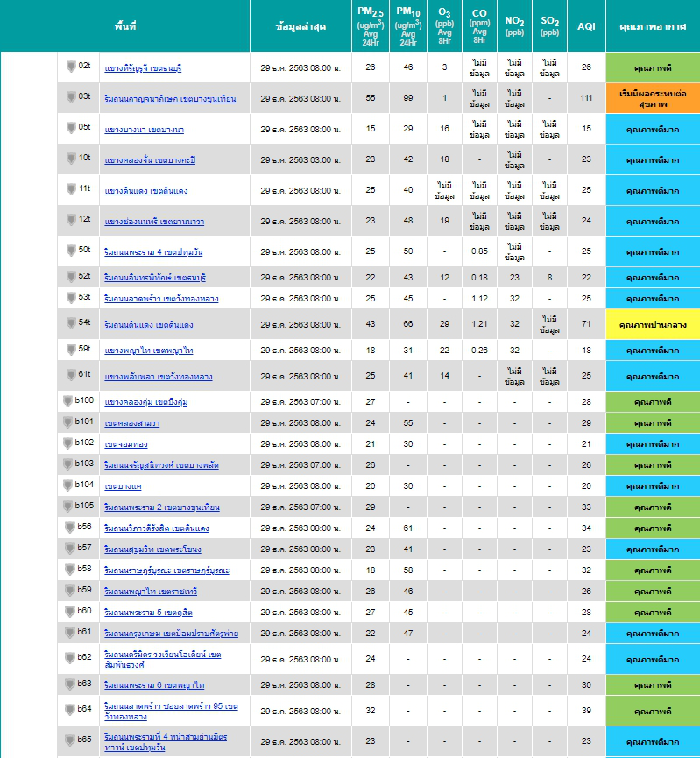The height and width of the screenshot is (758, 700).
Task: Open the station link in row b104
Action: tap(124, 486)
